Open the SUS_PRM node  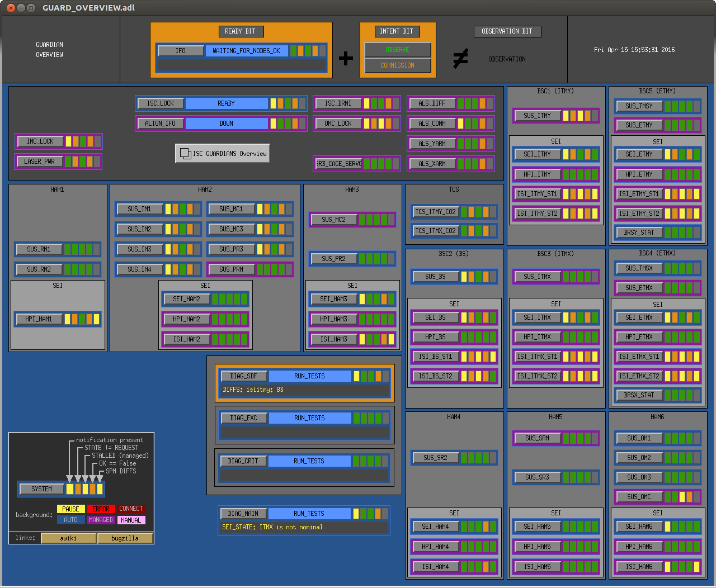(232, 269)
